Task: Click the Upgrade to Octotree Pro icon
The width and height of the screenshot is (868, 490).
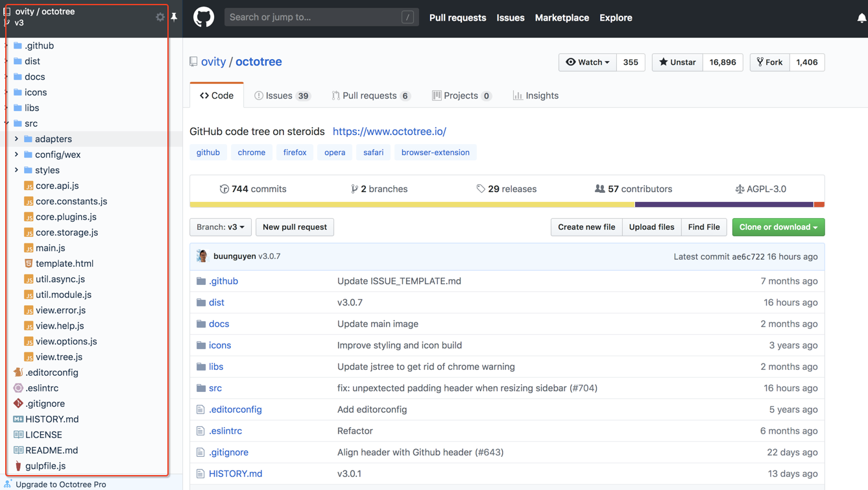Action: (x=8, y=484)
